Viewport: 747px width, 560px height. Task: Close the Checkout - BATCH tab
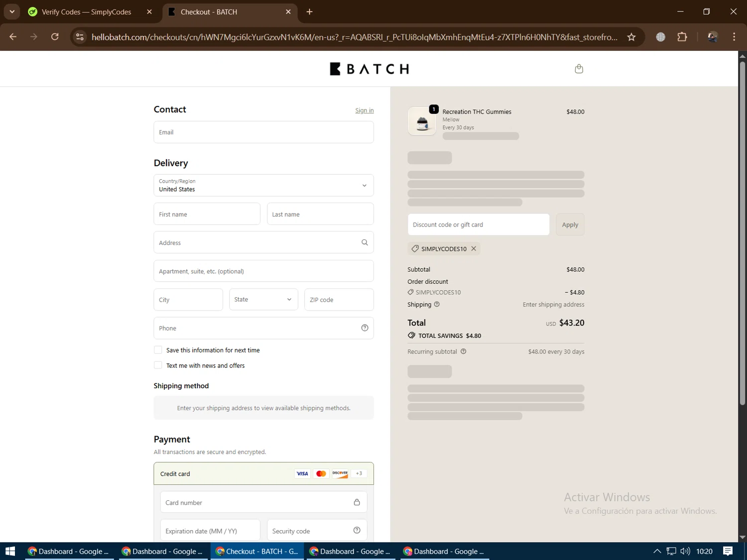[288, 12]
